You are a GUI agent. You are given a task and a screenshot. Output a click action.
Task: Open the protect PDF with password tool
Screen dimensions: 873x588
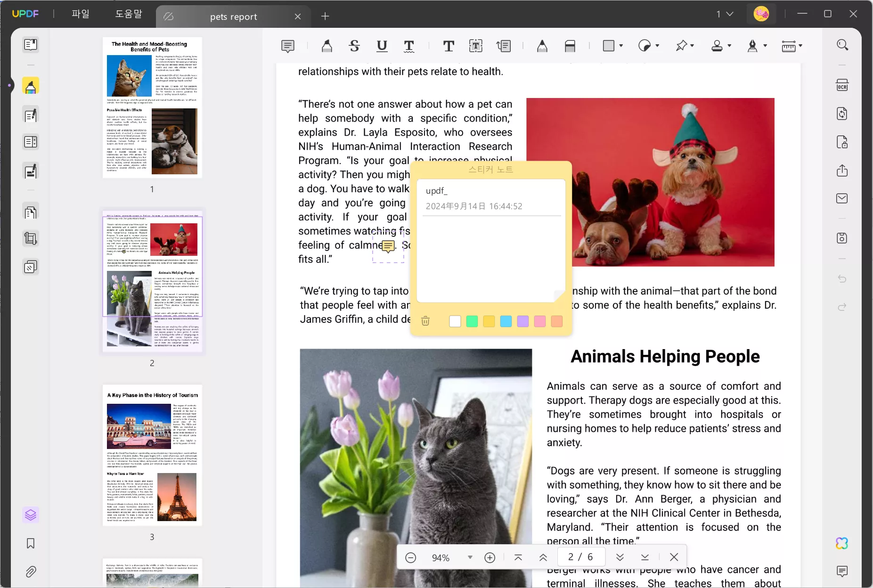point(842,142)
